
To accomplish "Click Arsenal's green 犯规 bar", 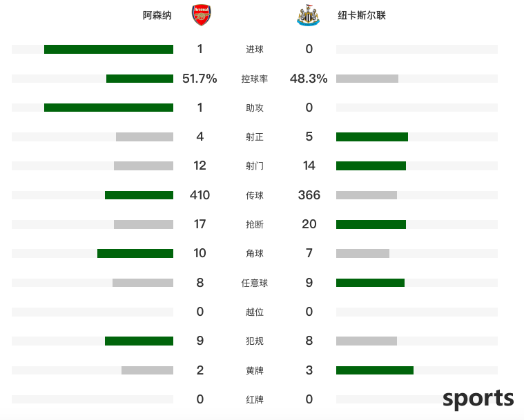I will (139, 341).
